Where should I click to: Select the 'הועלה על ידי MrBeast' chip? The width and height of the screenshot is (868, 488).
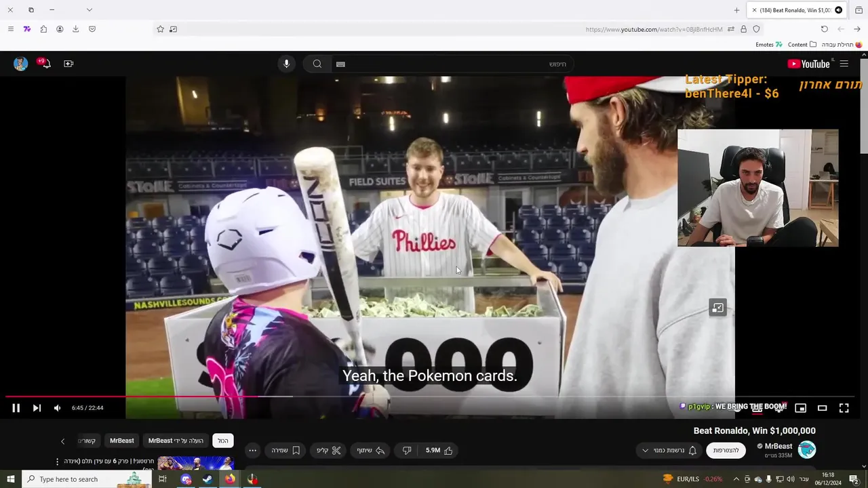pyautogui.click(x=176, y=441)
